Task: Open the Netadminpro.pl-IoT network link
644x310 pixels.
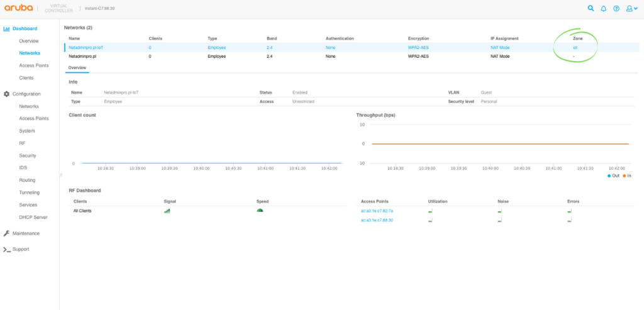Action: coord(86,47)
